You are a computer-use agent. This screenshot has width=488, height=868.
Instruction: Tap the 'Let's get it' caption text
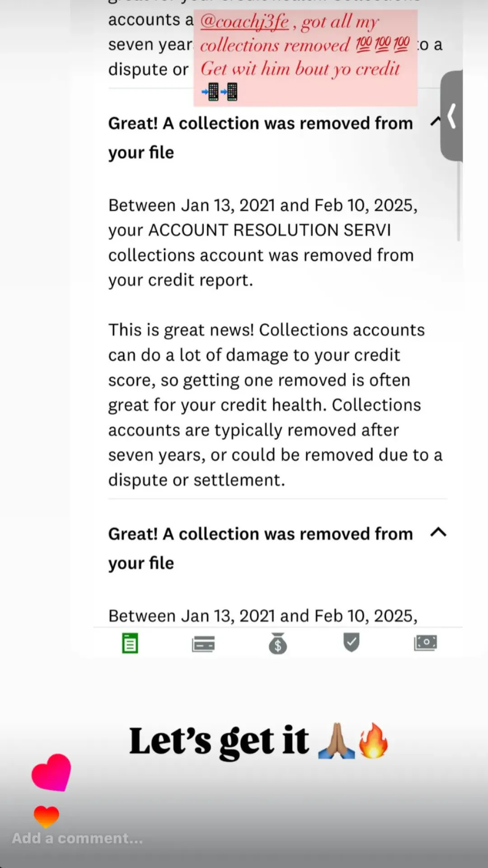click(x=219, y=741)
